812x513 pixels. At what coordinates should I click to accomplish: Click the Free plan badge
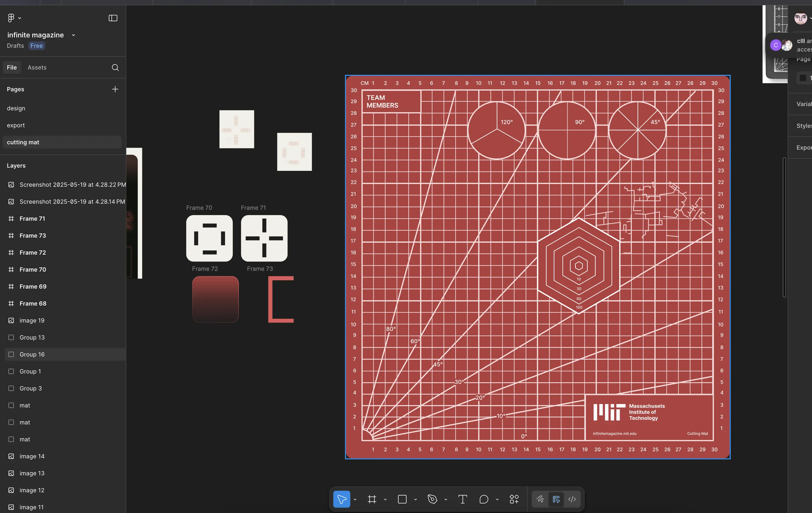pyautogui.click(x=36, y=46)
